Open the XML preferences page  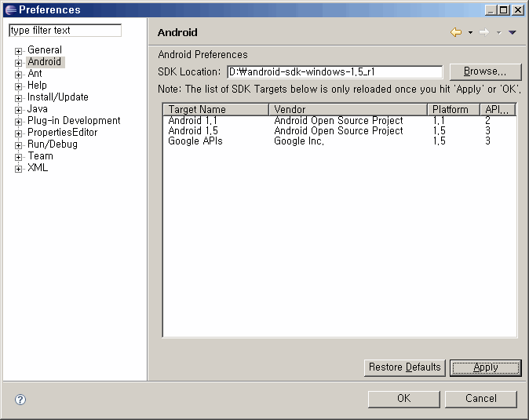coord(38,168)
